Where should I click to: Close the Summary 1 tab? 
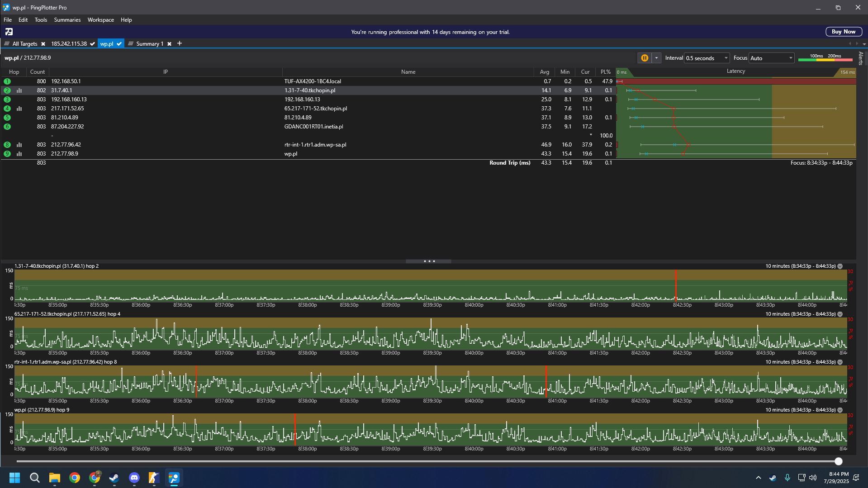coord(169,44)
